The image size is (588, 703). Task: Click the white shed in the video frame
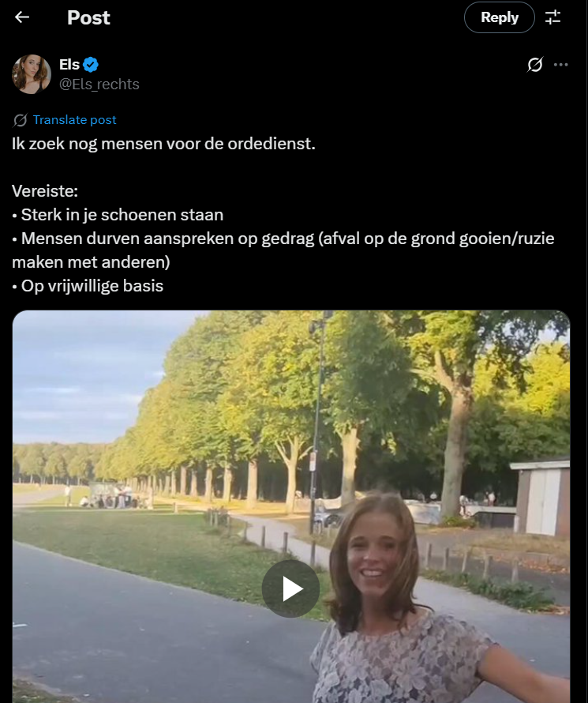[x=542, y=498]
